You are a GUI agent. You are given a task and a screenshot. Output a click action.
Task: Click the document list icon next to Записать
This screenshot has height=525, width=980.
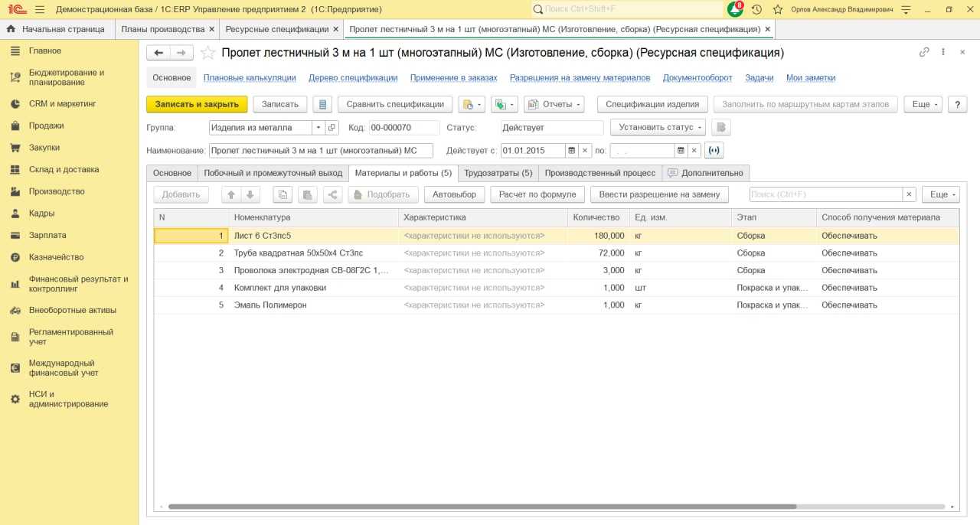pyautogui.click(x=322, y=104)
